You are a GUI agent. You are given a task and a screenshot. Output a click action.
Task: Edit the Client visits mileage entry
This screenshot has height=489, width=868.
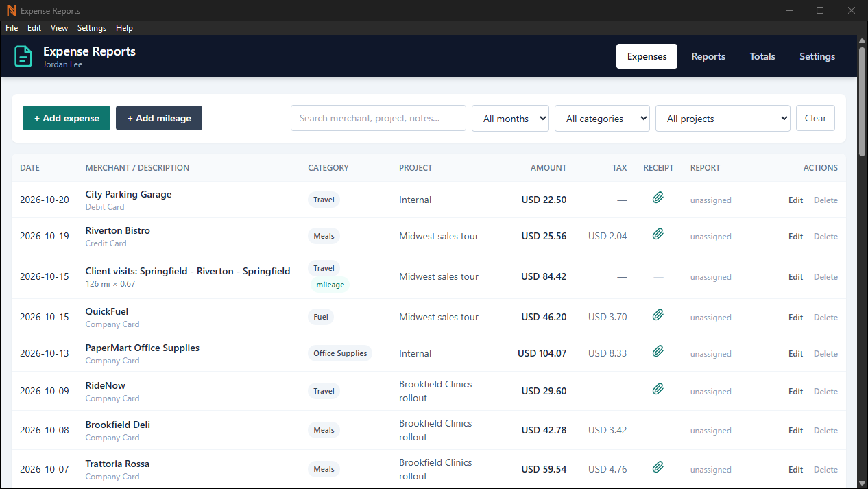coord(795,277)
